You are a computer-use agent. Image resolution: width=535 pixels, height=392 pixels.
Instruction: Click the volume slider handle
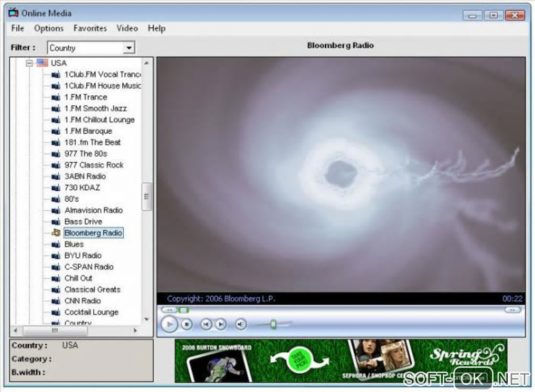[273, 324]
